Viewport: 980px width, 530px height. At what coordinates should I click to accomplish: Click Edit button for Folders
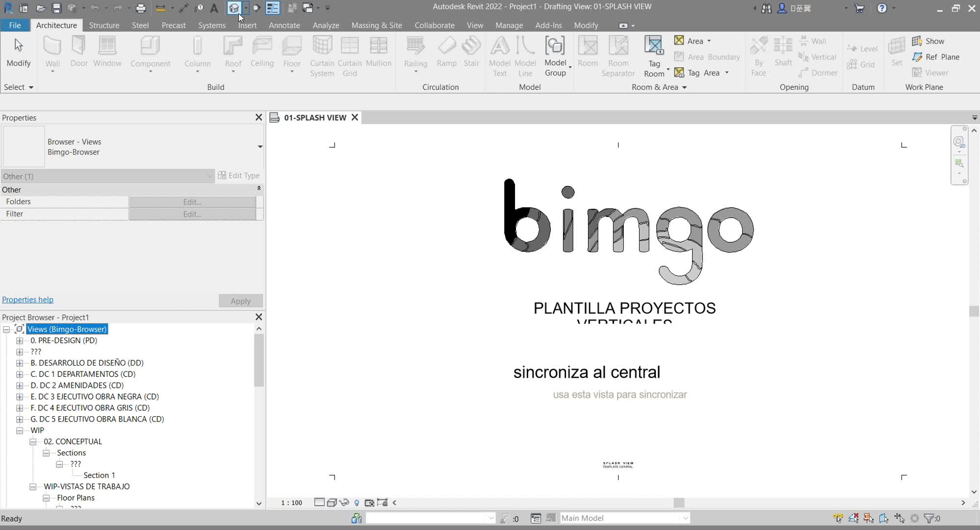192,202
